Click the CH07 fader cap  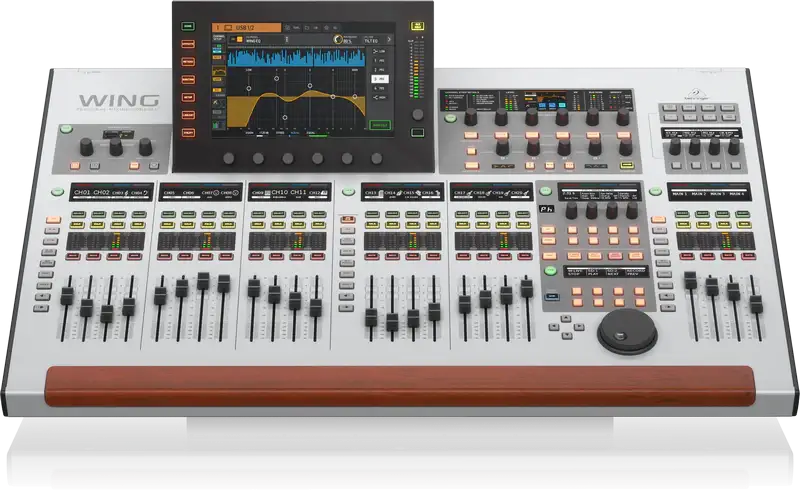pyautogui.click(x=203, y=281)
